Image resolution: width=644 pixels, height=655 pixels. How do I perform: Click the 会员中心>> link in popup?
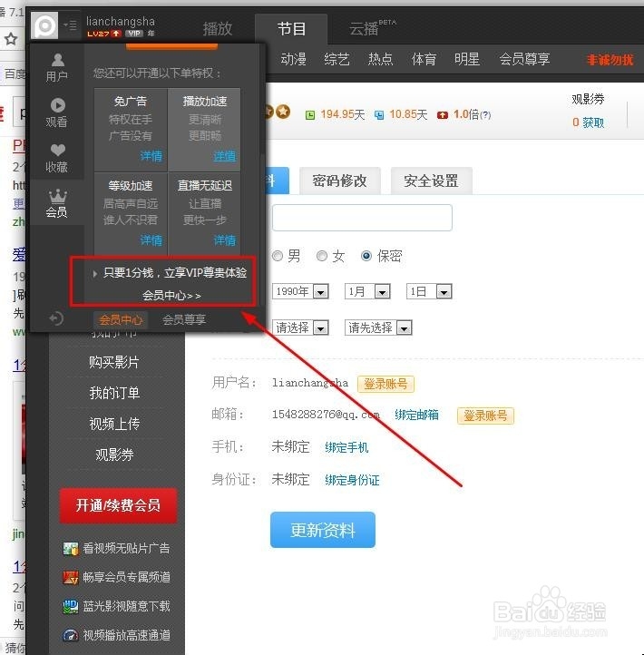171,296
